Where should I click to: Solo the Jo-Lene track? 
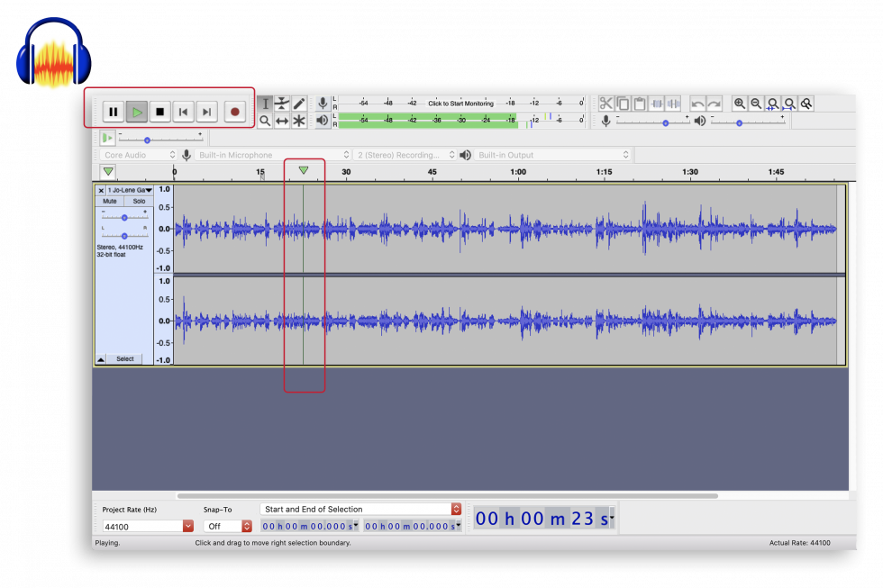(138, 201)
